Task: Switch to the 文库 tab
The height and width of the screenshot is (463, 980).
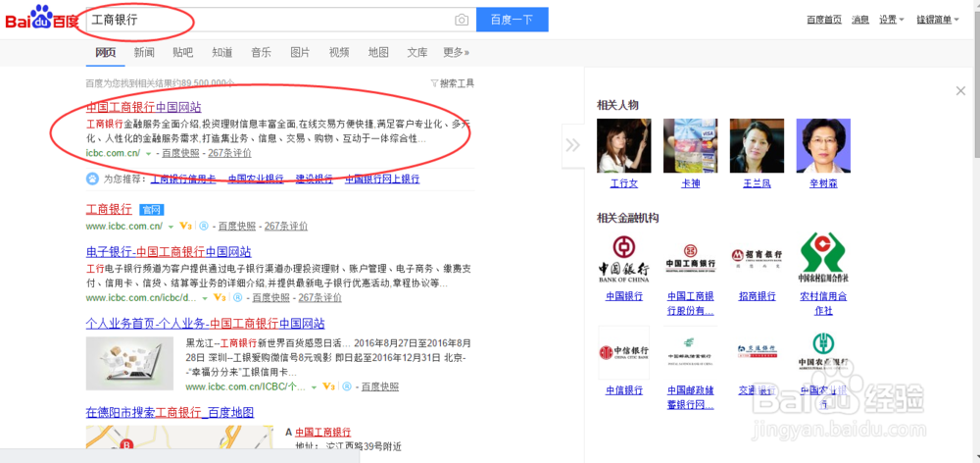Action: [416, 53]
